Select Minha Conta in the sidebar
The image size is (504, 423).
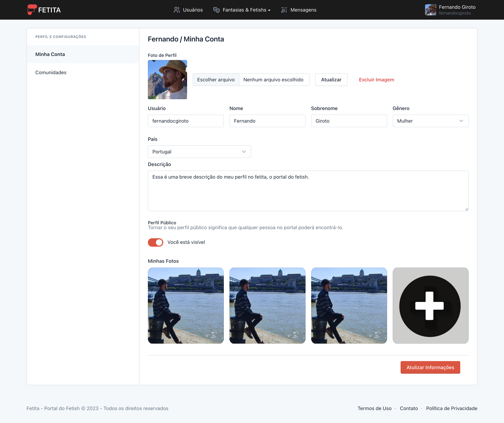[50, 54]
